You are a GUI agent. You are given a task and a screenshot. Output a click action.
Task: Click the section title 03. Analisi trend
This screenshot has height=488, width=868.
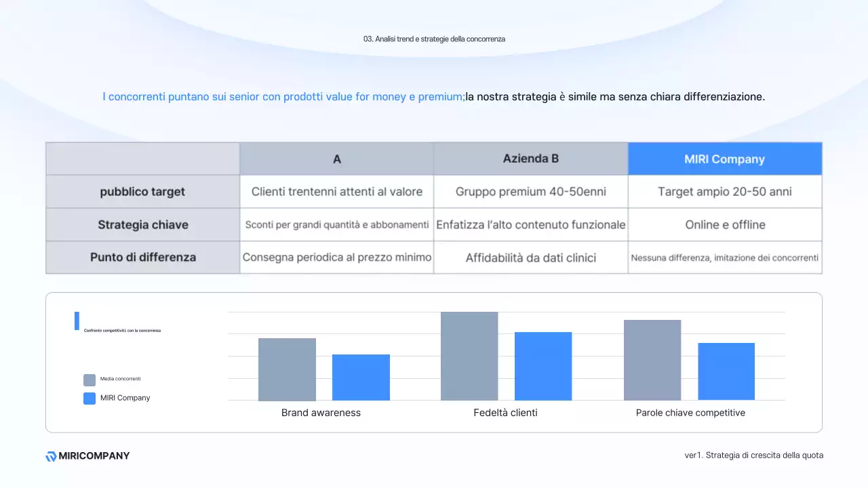[x=434, y=39]
